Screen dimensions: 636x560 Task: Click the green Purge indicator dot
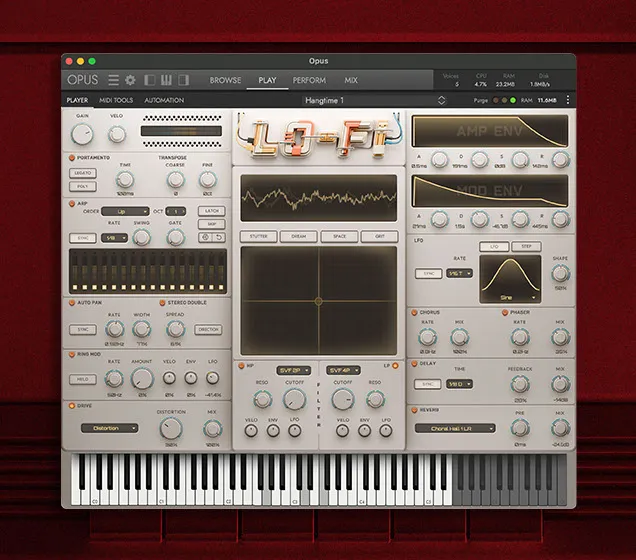pos(513,100)
